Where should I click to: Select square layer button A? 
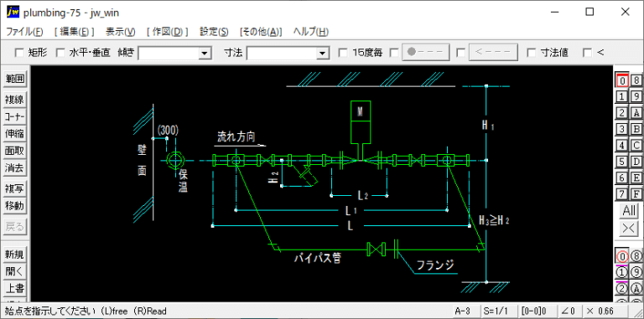coord(636,113)
